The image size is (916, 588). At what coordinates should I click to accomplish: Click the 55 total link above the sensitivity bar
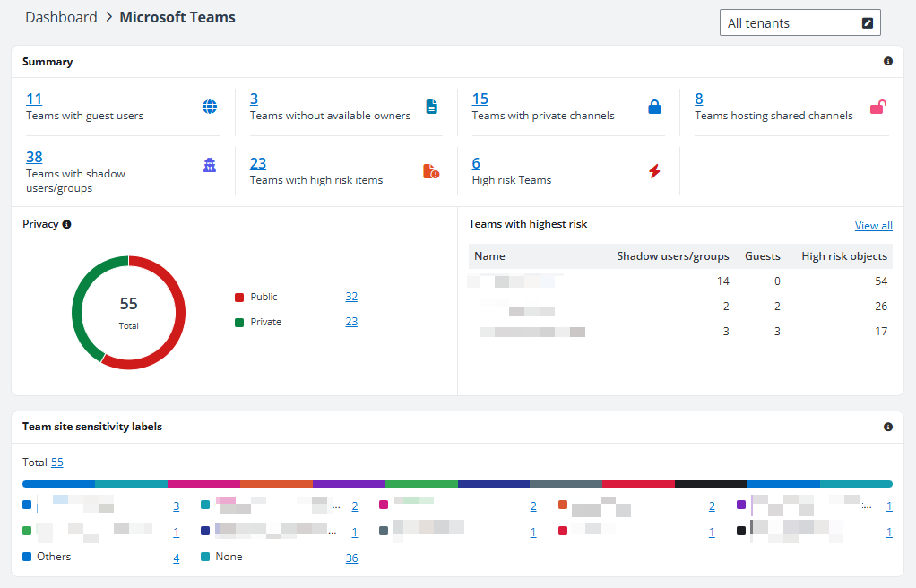56,462
